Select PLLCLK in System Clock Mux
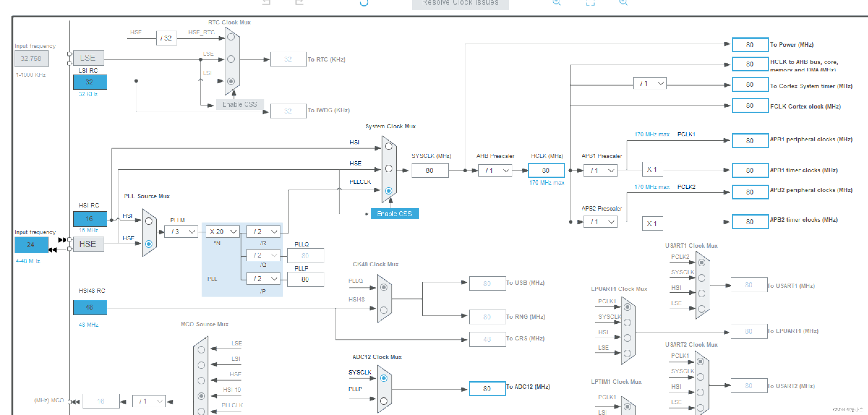This screenshot has width=868, height=415. pyautogui.click(x=388, y=191)
